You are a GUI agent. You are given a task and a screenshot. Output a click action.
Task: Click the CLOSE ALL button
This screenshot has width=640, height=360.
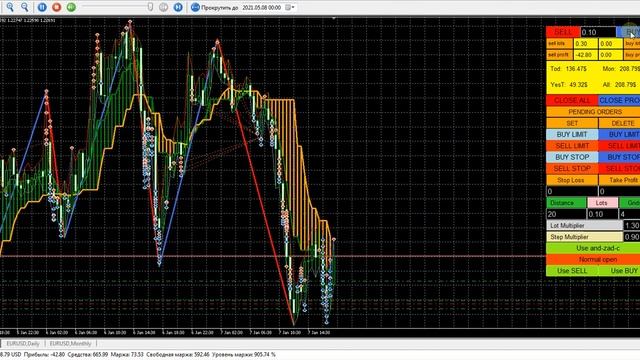click(572, 100)
